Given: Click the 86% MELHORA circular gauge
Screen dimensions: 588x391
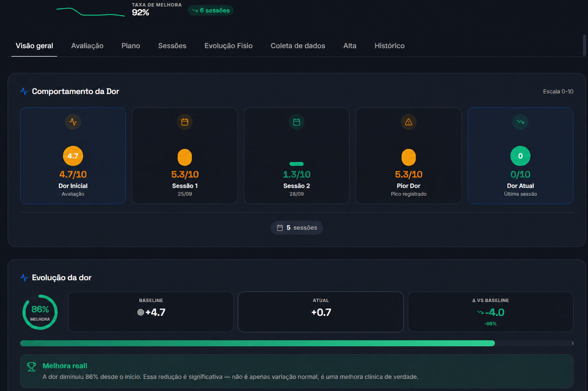Looking at the screenshot, I should (x=40, y=312).
